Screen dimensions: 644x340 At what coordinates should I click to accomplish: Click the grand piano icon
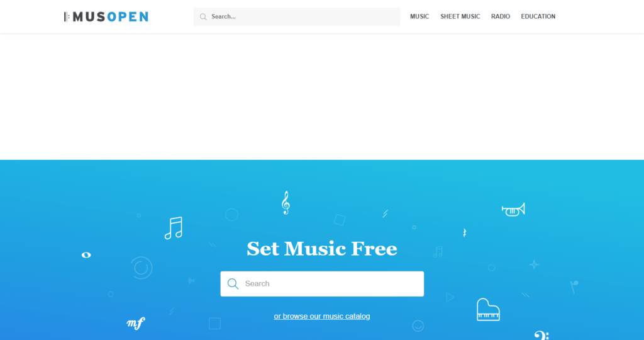pos(488,310)
